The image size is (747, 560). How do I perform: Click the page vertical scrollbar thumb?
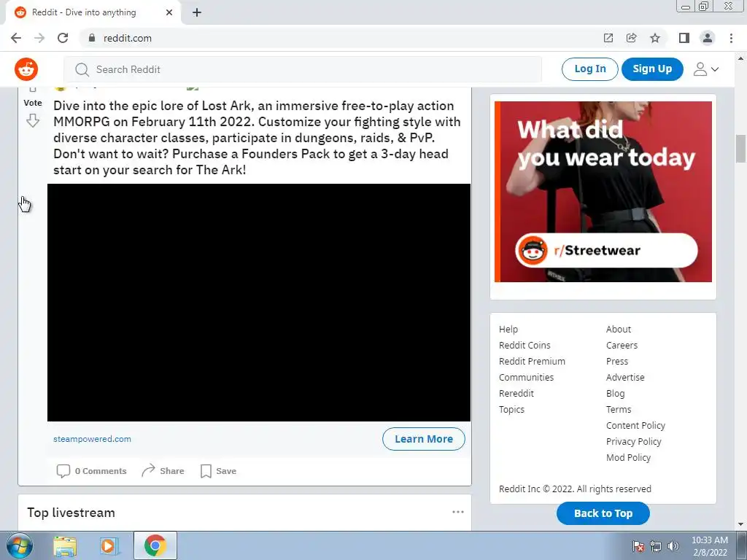point(740,149)
